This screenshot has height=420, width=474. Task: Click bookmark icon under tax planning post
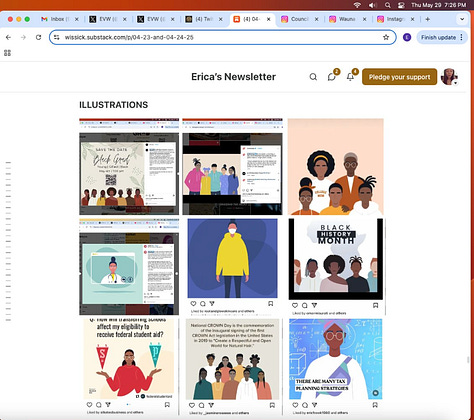tap(375, 405)
